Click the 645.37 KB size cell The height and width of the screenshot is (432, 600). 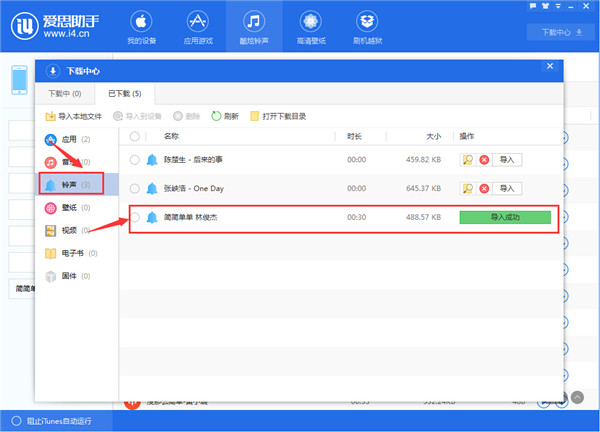(x=423, y=188)
